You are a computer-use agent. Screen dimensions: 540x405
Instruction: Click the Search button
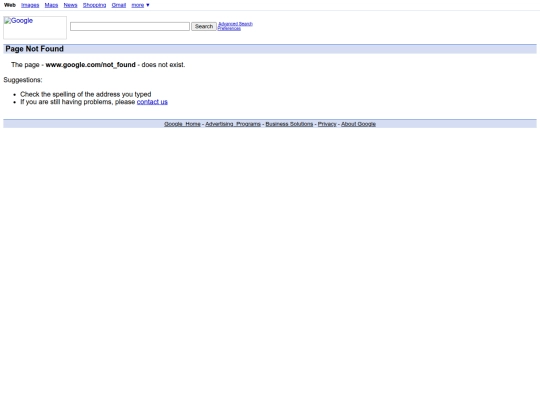click(204, 27)
